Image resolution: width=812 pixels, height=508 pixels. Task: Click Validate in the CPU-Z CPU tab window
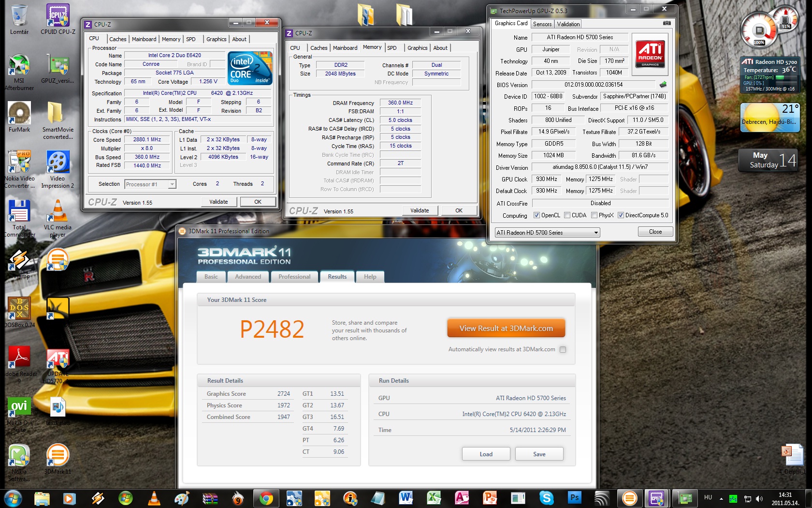coord(218,202)
